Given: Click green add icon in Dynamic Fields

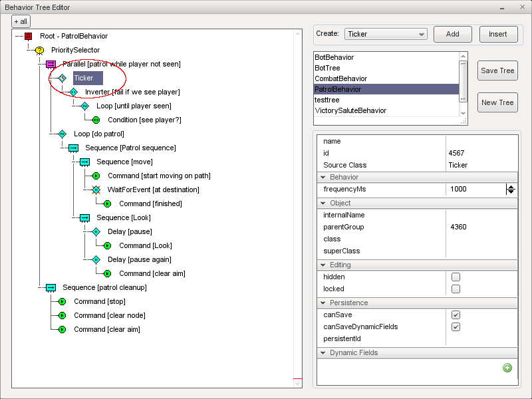Looking at the screenshot, I should click(x=507, y=368).
